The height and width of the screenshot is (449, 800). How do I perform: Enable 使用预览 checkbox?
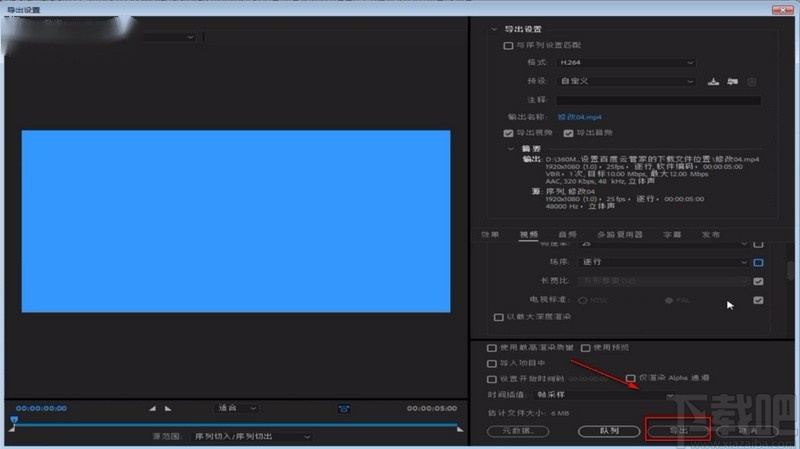[x=585, y=348]
